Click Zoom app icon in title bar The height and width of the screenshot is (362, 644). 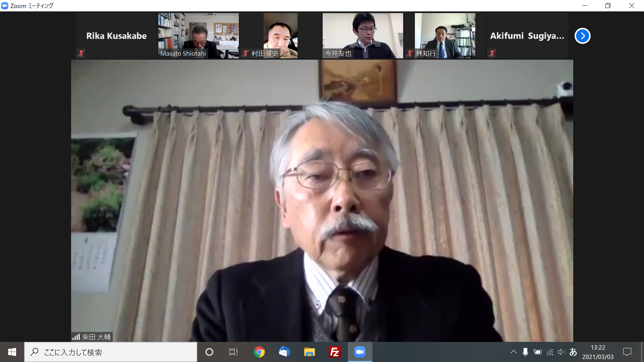point(5,6)
